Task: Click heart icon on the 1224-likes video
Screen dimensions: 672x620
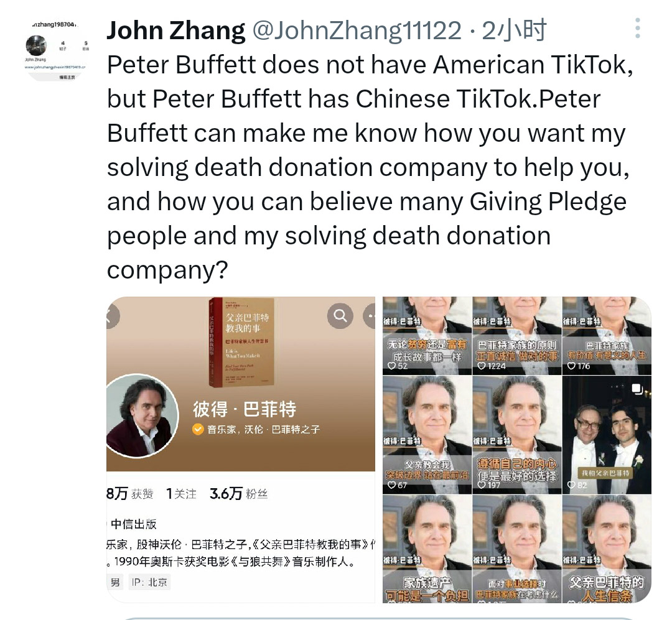Action: point(482,366)
